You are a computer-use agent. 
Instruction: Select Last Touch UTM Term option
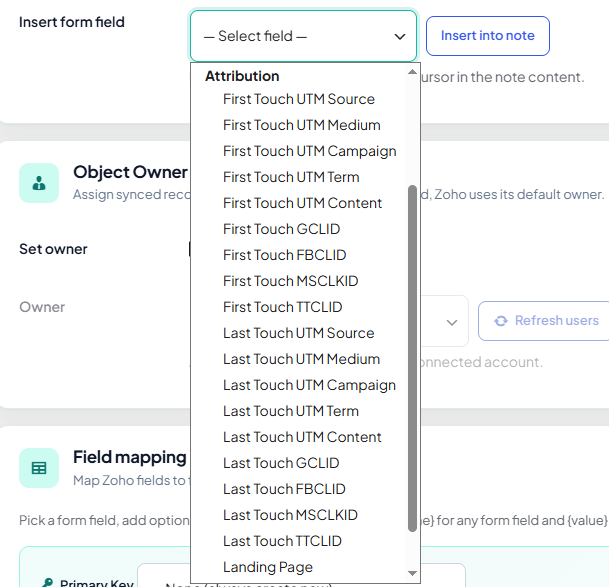(x=298, y=411)
